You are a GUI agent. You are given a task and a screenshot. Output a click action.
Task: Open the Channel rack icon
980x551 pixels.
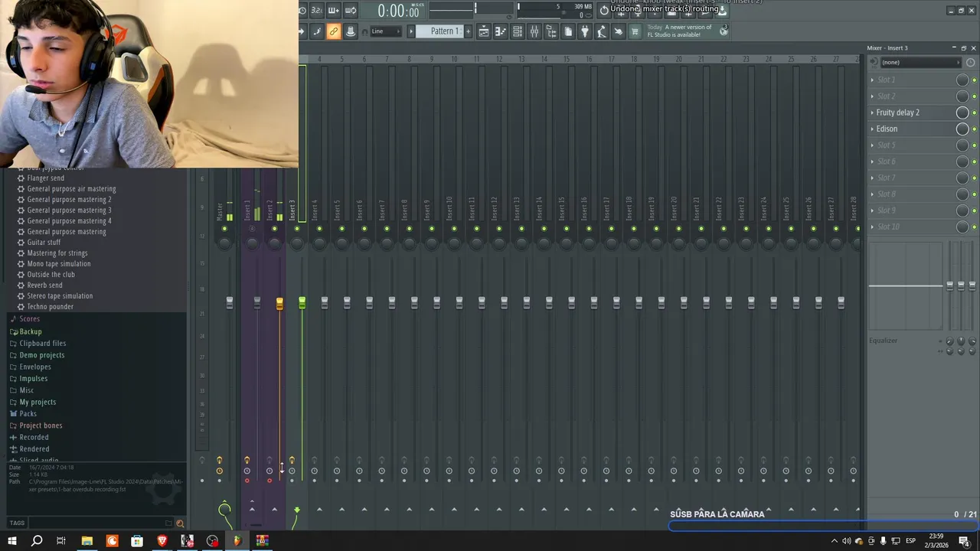517,31
